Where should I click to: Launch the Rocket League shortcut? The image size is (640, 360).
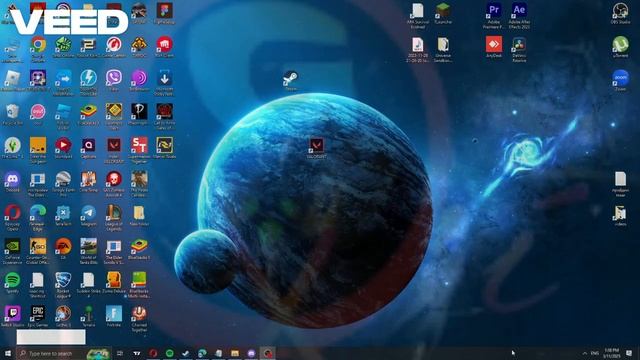[63, 280]
